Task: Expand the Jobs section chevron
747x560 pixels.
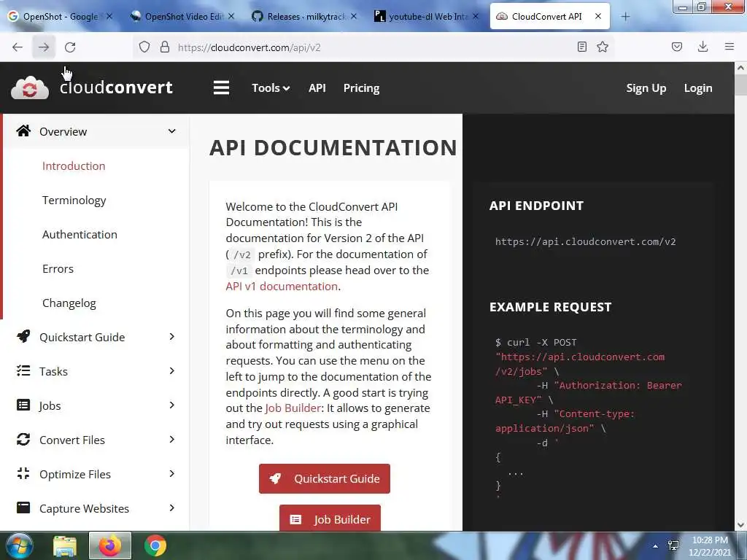Action: pyautogui.click(x=172, y=405)
